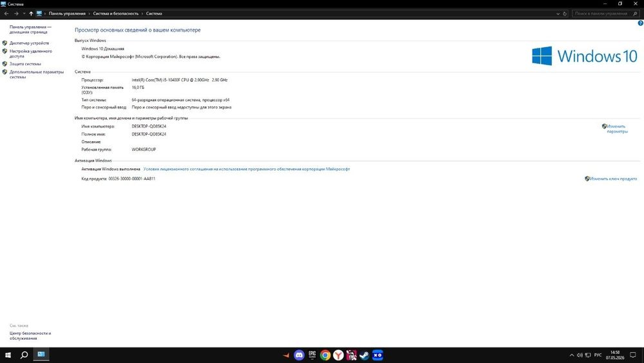Click shield icon beside "Диспетчер устройств"
Screen dimensions: 644x363
click(x=5, y=43)
